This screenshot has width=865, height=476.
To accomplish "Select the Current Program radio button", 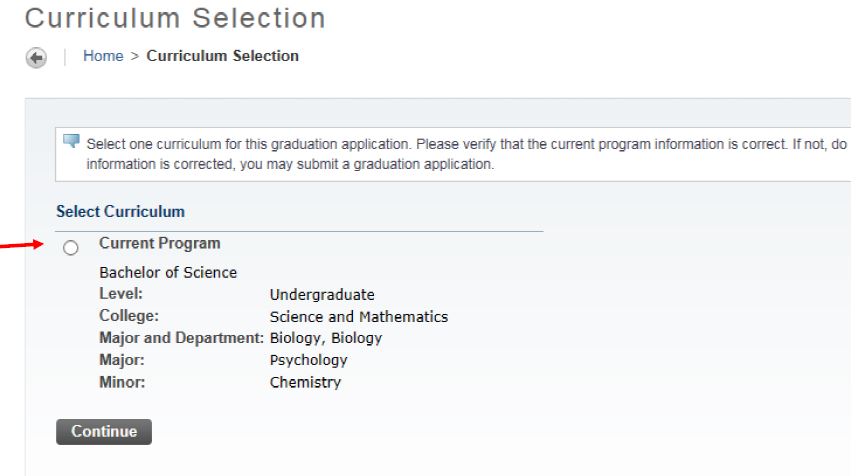I will (x=70, y=248).
